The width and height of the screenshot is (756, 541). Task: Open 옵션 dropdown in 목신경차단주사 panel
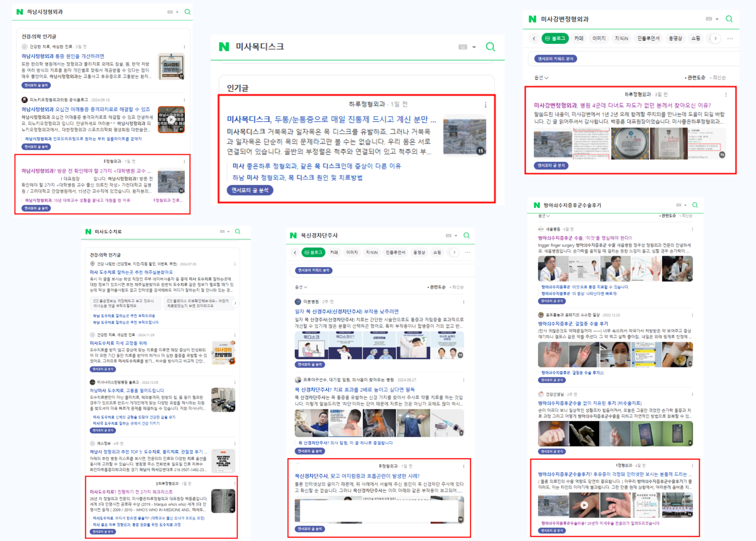coord(301,287)
